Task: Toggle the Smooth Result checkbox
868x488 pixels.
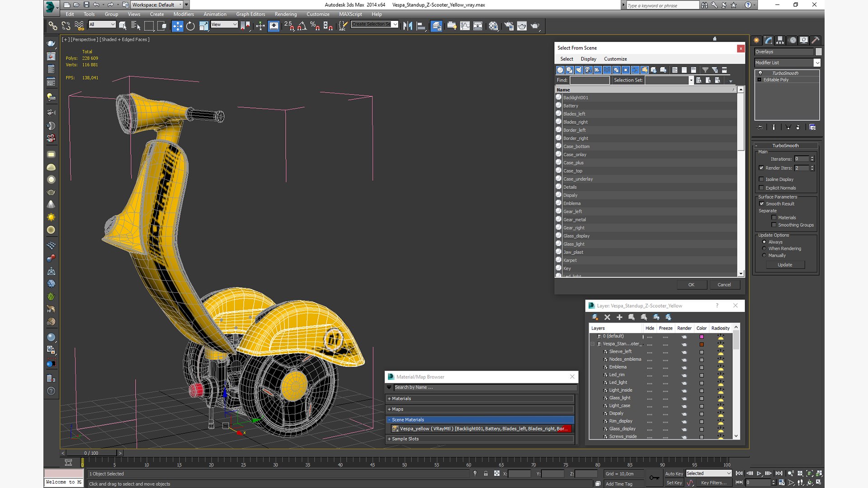Action: click(762, 204)
